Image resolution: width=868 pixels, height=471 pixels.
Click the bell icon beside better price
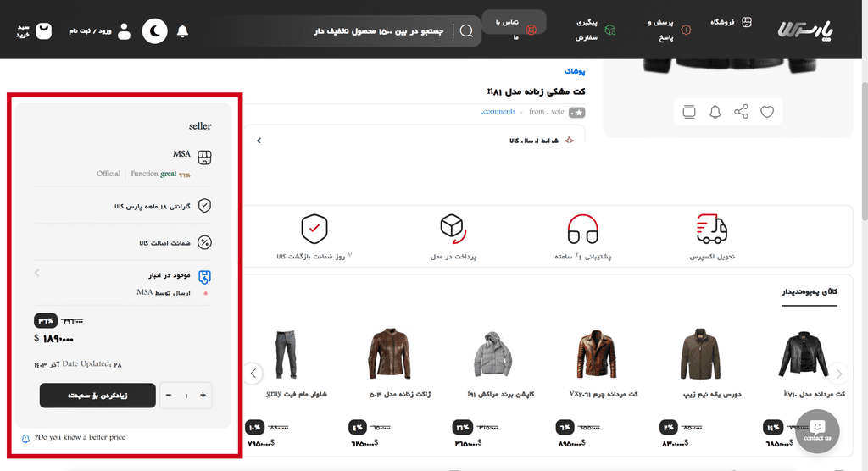25,439
